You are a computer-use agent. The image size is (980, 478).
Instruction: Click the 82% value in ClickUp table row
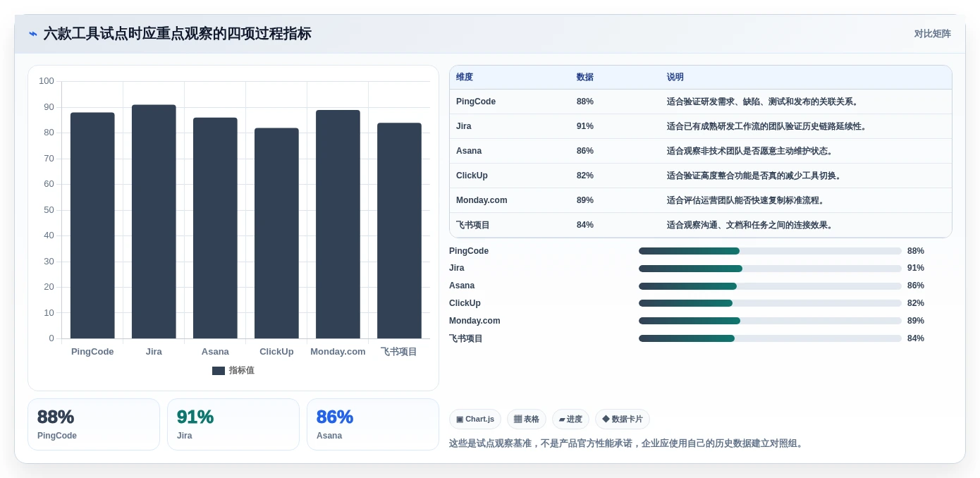(585, 176)
